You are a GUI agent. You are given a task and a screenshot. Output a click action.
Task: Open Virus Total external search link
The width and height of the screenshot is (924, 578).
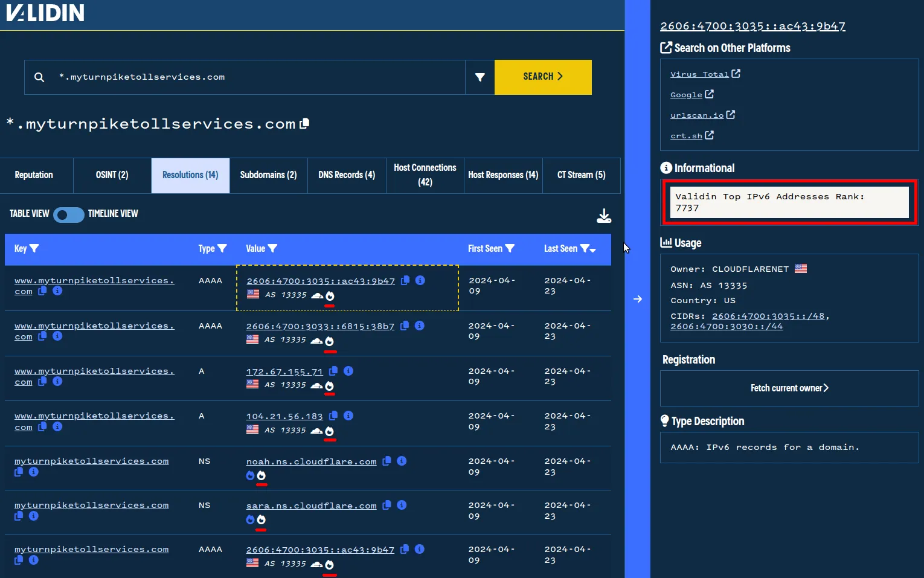coord(705,74)
